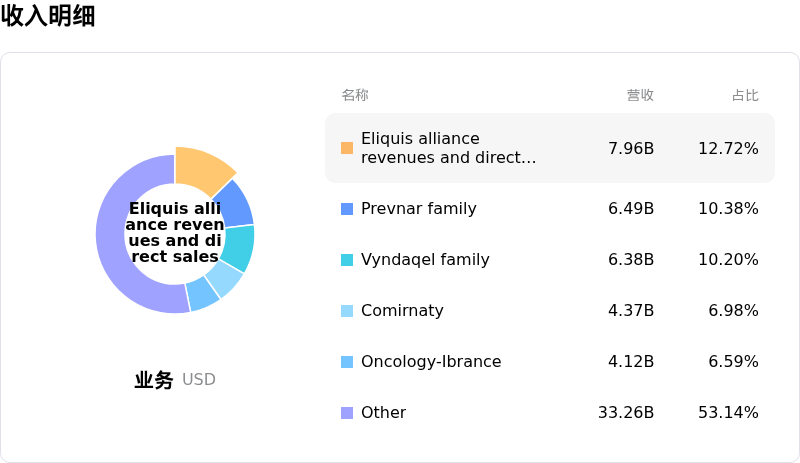Click the 6.59% share value

733,362
